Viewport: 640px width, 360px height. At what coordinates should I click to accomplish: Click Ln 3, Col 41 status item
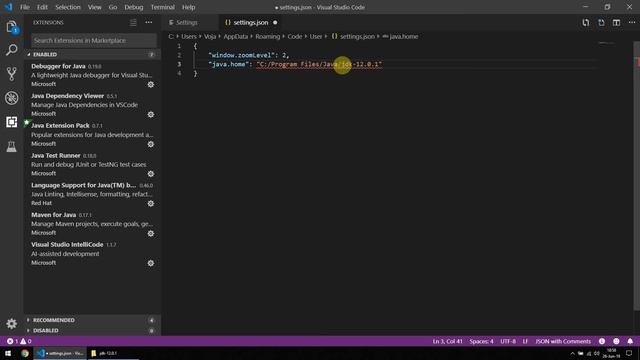(x=448, y=341)
